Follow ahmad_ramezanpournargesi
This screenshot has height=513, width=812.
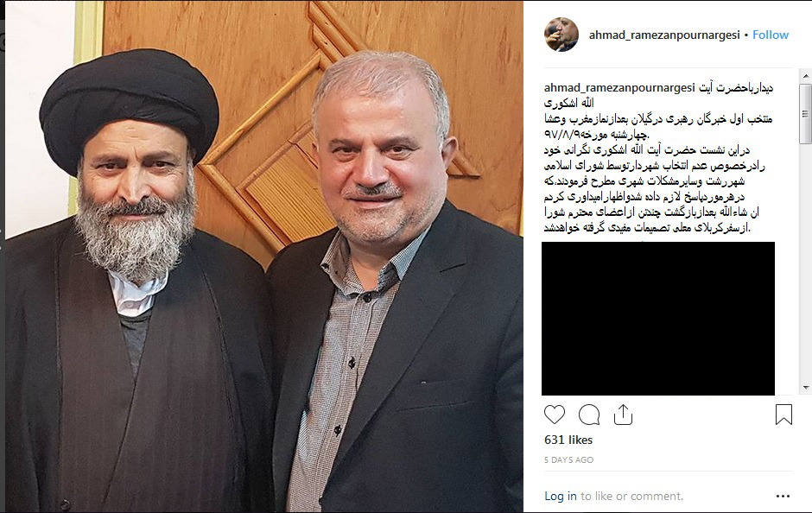click(x=770, y=35)
